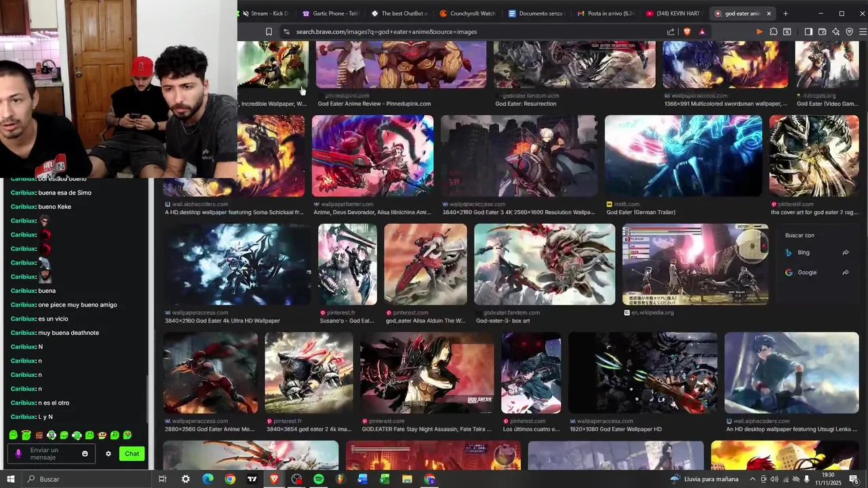The image size is (868, 488).
Task: Click the purple microphone icon in chat
Action: 18,453
